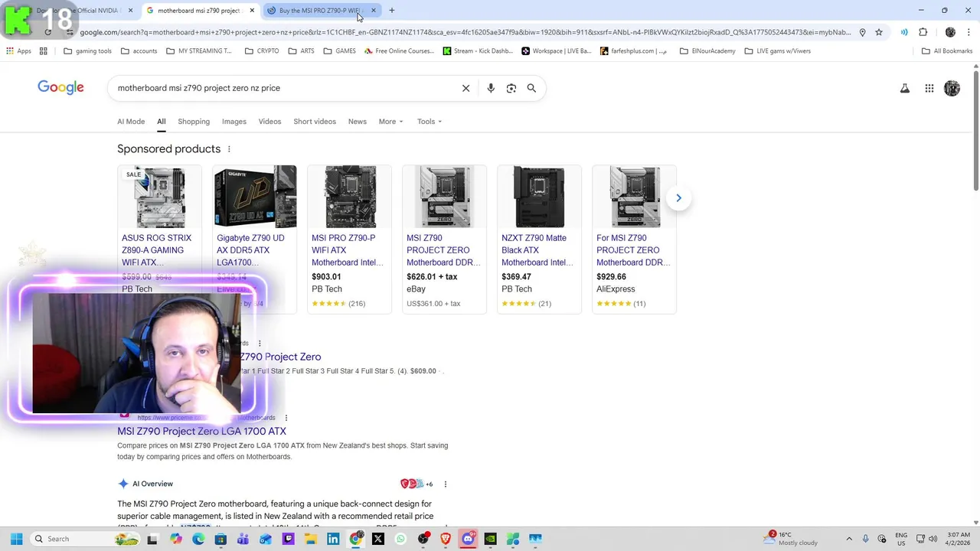Open All Bookmarks folder
Viewport: 980px width, 551px height.
click(x=947, y=51)
